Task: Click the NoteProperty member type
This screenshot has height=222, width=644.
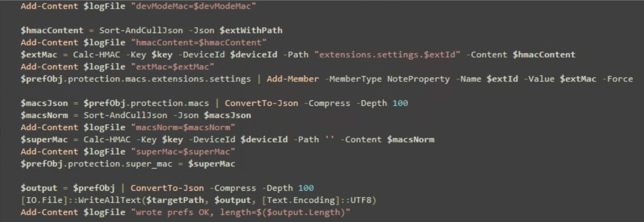Action: pos(418,79)
